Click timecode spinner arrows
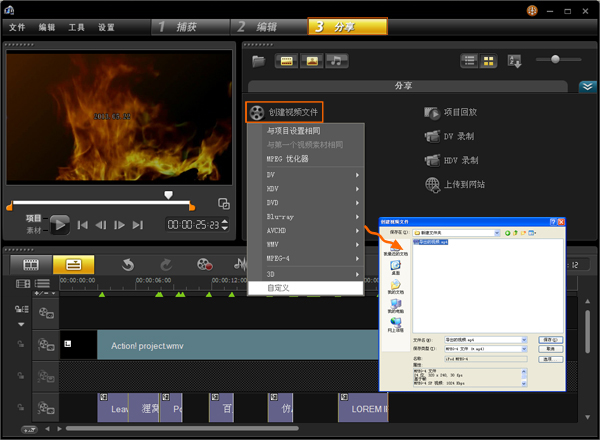 pyautogui.click(x=225, y=225)
